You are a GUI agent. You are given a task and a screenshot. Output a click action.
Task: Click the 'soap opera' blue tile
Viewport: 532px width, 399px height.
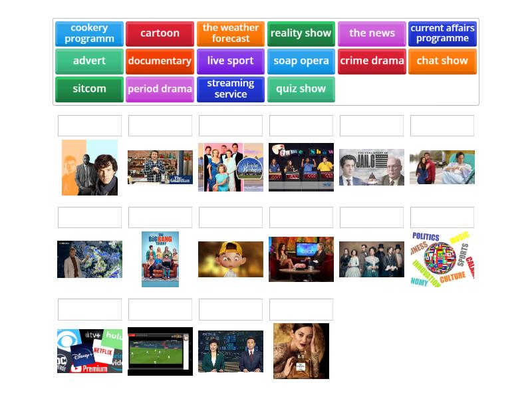(301, 61)
